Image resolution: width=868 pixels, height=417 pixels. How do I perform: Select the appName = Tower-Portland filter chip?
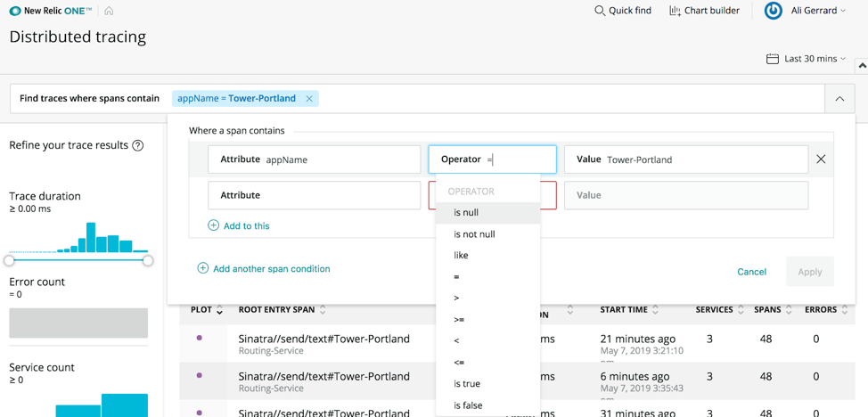pos(236,99)
